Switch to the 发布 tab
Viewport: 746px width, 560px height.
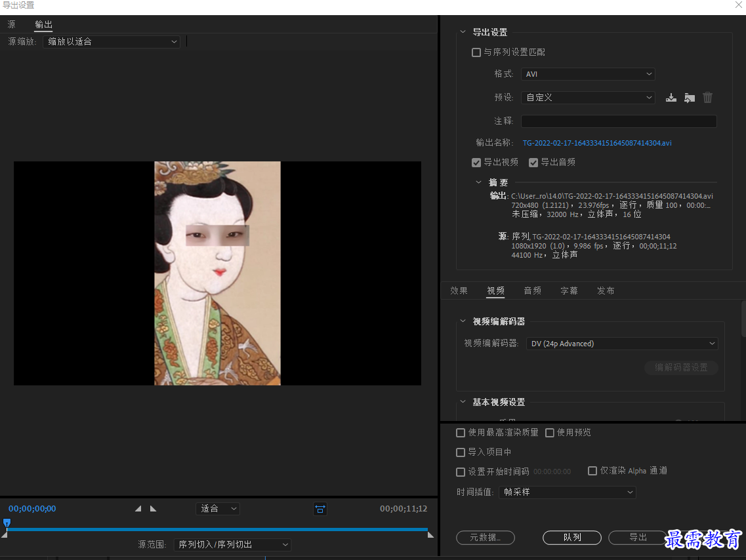tap(606, 290)
